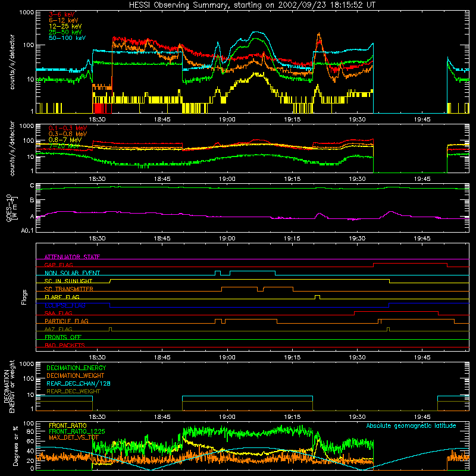The height and width of the screenshot is (476, 476).
Task: Click the raised gap flag segment
Action: coord(410,265)
